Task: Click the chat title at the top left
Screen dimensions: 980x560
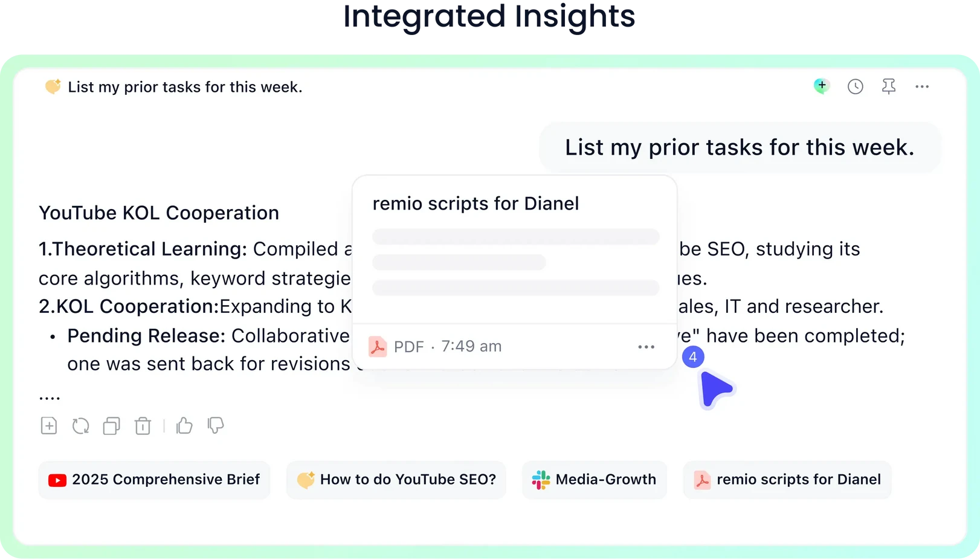Action: coord(185,87)
